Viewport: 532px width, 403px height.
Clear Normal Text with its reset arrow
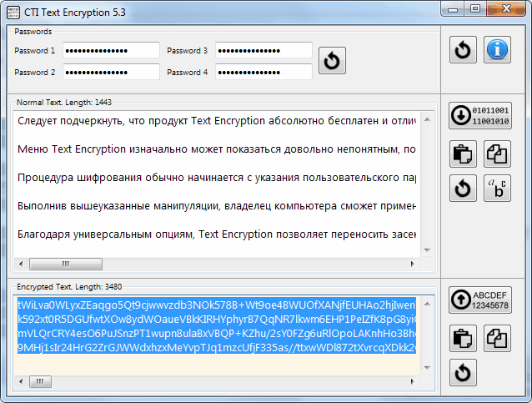pyautogui.click(x=463, y=189)
